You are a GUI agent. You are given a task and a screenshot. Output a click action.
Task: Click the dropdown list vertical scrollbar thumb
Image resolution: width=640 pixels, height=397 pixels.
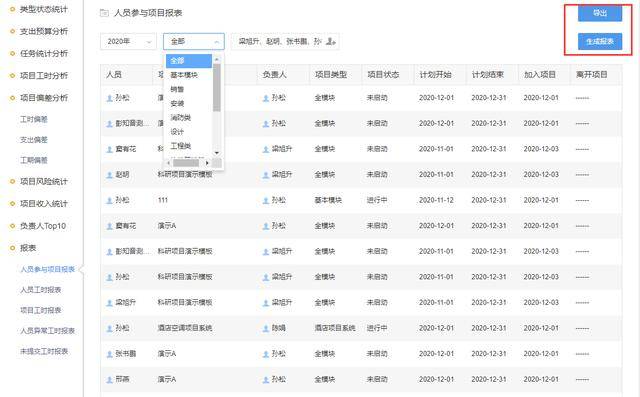click(217, 87)
